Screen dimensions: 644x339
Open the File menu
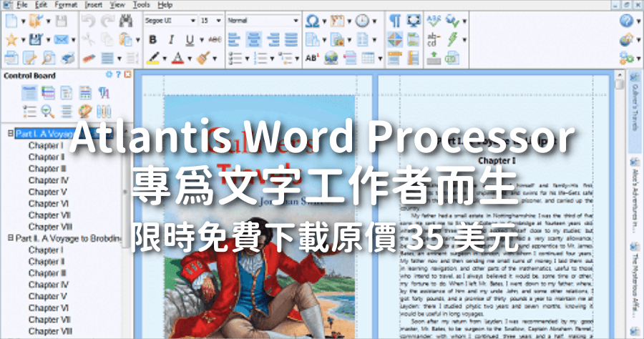point(21,5)
